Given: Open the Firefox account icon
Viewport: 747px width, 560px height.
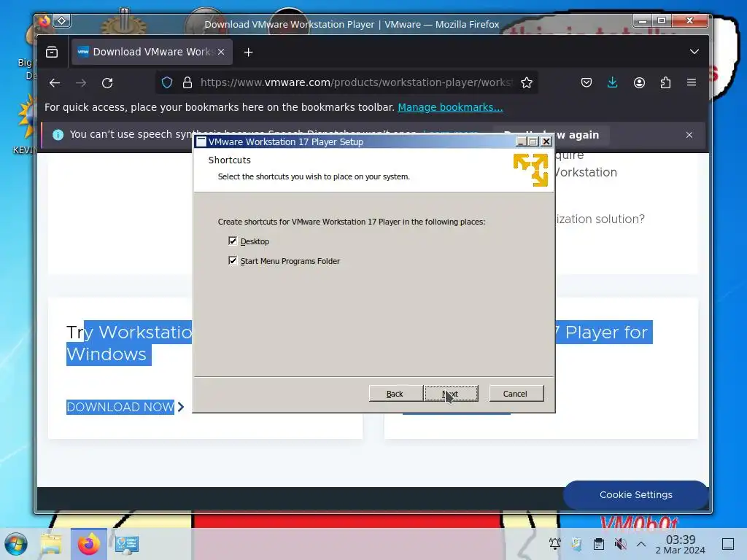Looking at the screenshot, I should click(x=639, y=83).
